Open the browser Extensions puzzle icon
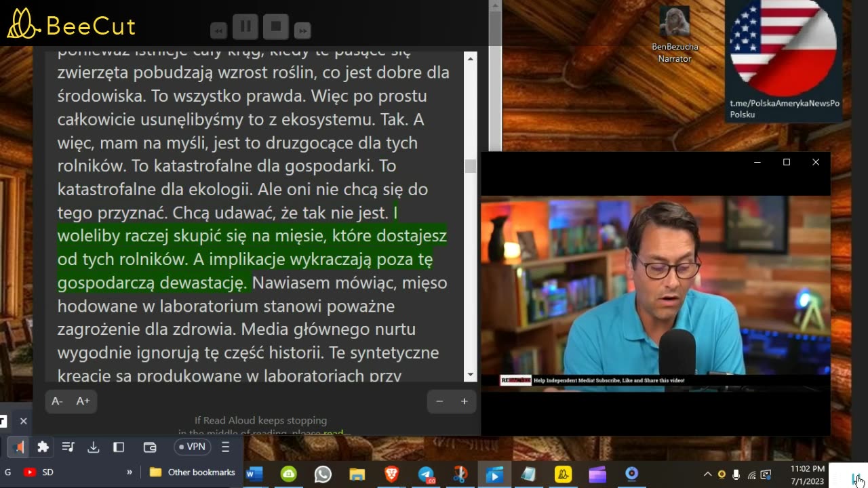Screen dimensions: 868x488 click(x=43, y=447)
